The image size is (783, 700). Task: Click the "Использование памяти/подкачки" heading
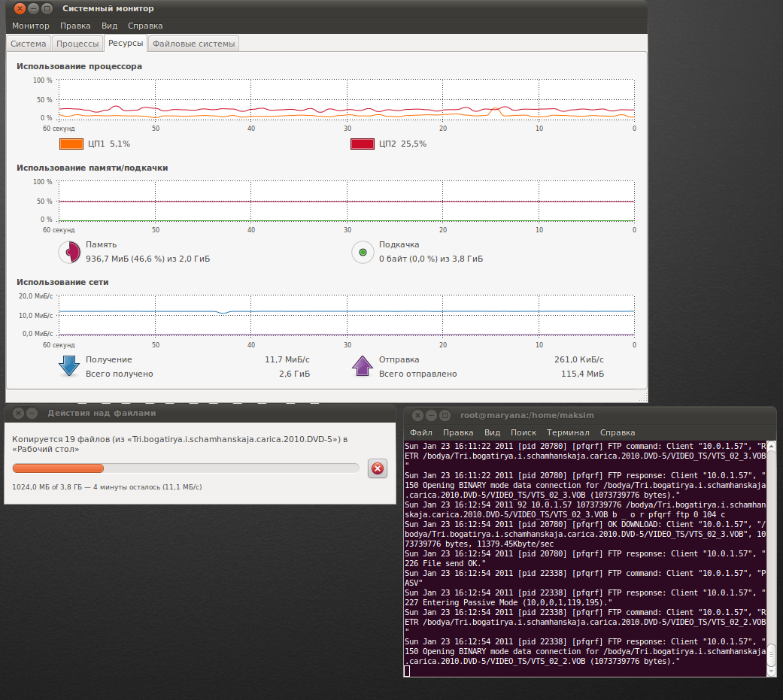pos(93,168)
